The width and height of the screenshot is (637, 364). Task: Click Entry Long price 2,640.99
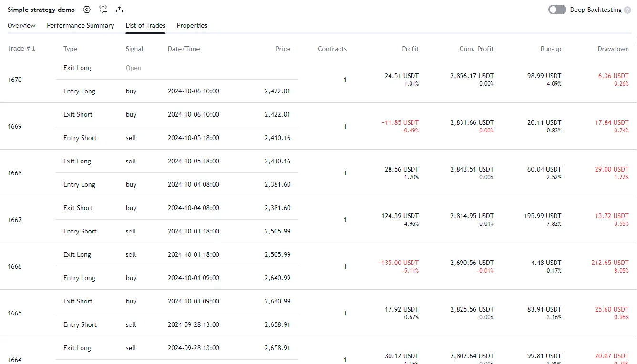pyautogui.click(x=277, y=278)
